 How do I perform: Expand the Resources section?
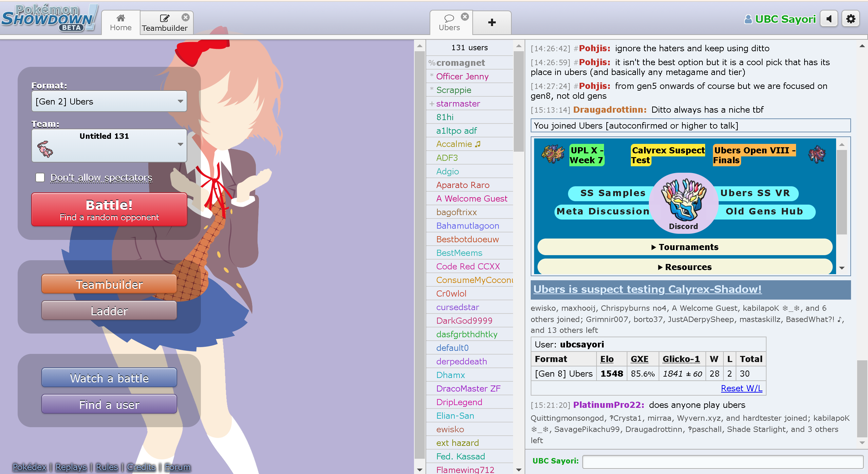click(685, 267)
